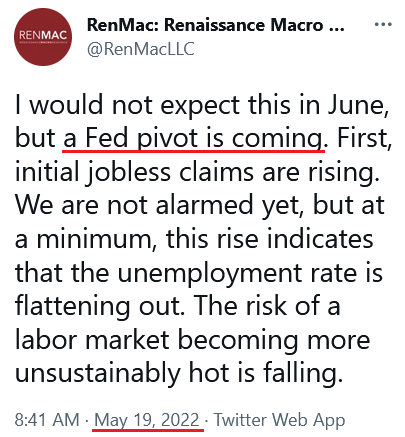The image size is (405, 437).
Task: Click the words 'labor market' in the tweet
Action: pos(92,339)
